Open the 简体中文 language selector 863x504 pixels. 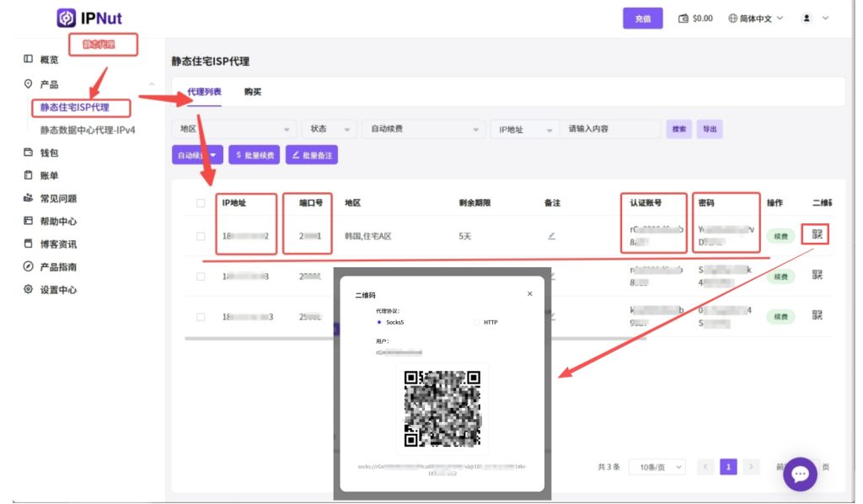[756, 18]
